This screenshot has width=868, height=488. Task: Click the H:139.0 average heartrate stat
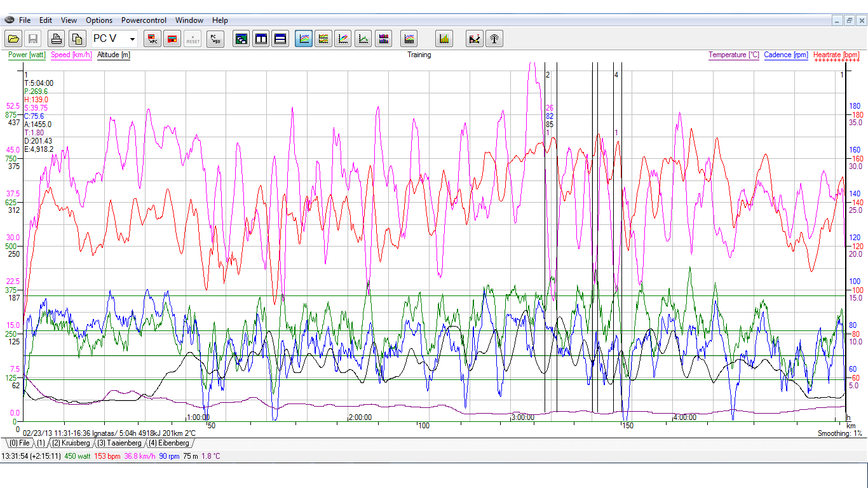pos(36,100)
